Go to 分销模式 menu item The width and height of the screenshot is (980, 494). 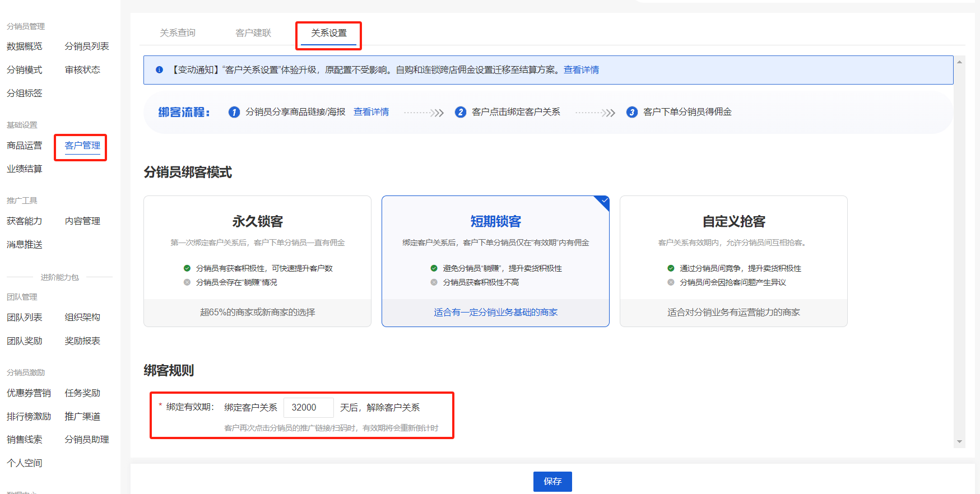pos(25,70)
